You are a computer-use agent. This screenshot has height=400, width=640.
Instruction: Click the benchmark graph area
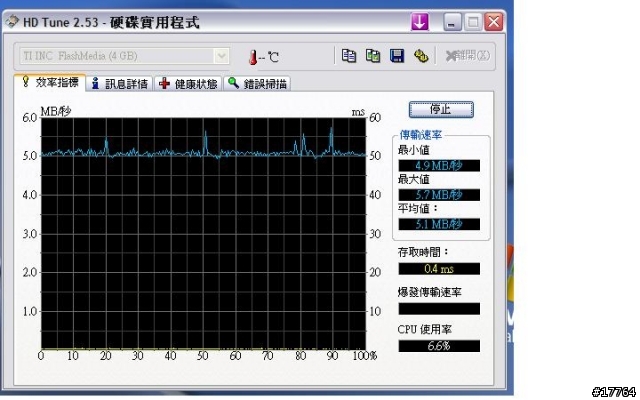203,233
